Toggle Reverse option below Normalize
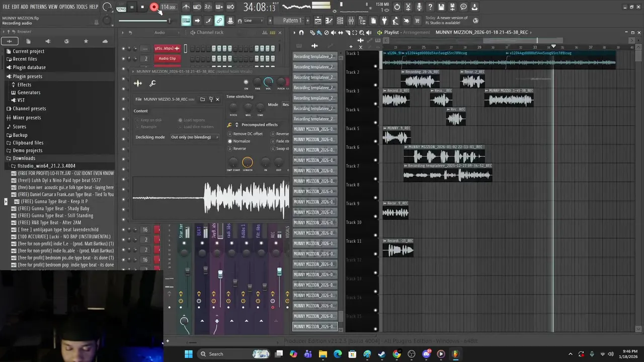This screenshot has height=362, width=644. (x=237, y=149)
